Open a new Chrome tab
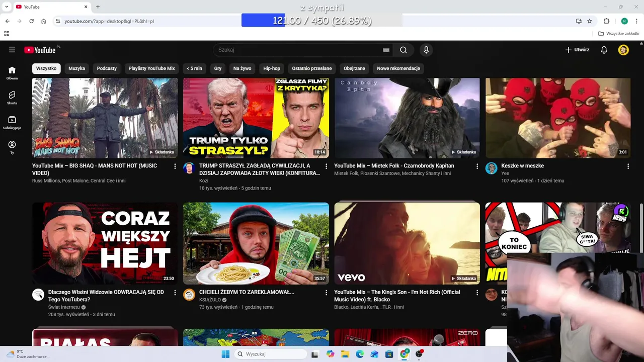This screenshot has width=644, height=362. 98,7
